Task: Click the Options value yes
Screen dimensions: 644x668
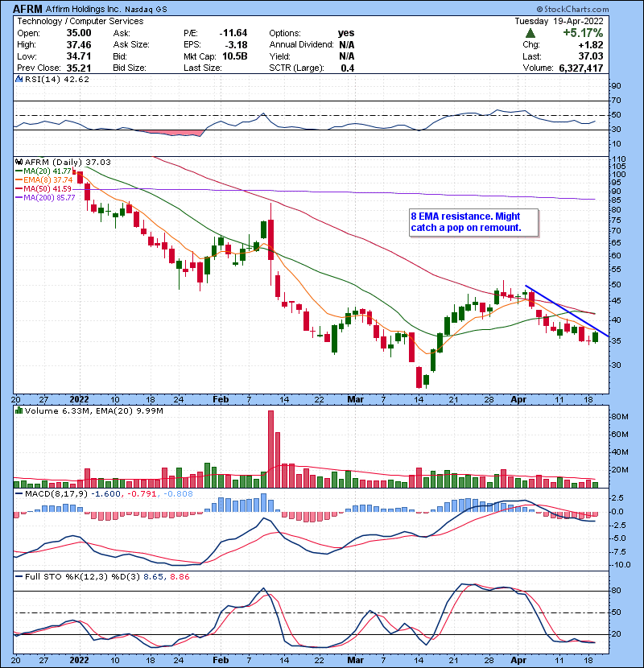Action: 346,33
